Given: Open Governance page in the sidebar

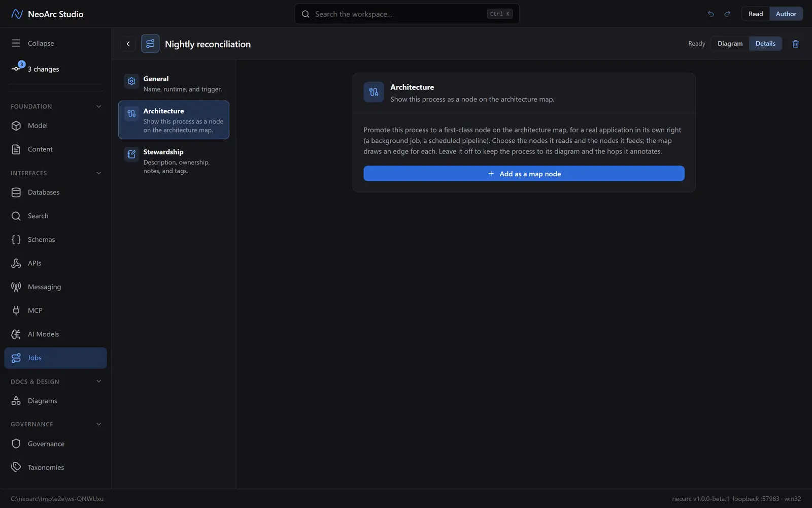Looking at the screenshot, I should [55, 444].
